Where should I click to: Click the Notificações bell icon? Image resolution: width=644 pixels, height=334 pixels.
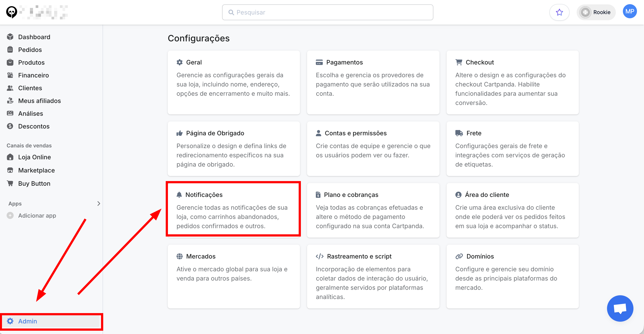(x=179, y=195)
